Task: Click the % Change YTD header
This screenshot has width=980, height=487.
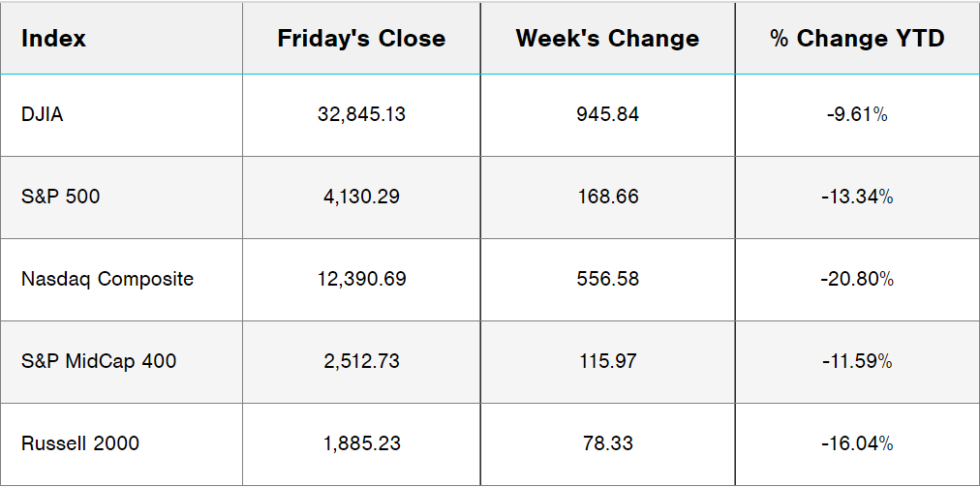Action: (x=857, y=39)
